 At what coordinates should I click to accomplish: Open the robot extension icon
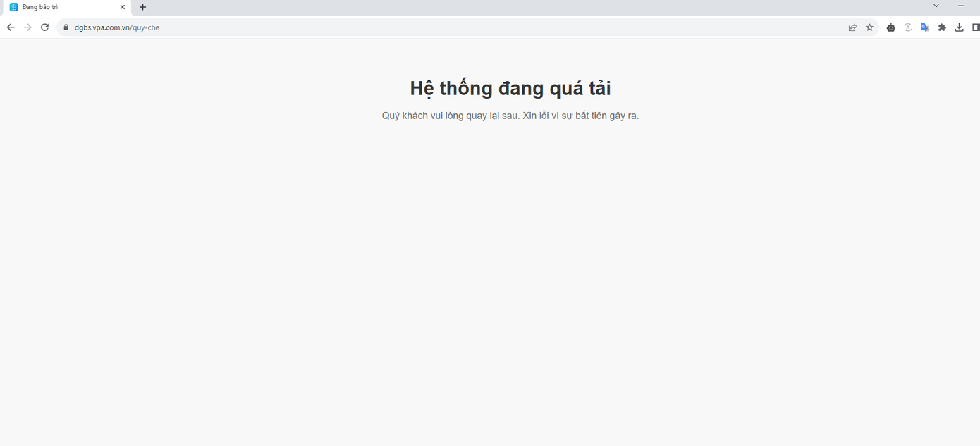coord(890,27)
